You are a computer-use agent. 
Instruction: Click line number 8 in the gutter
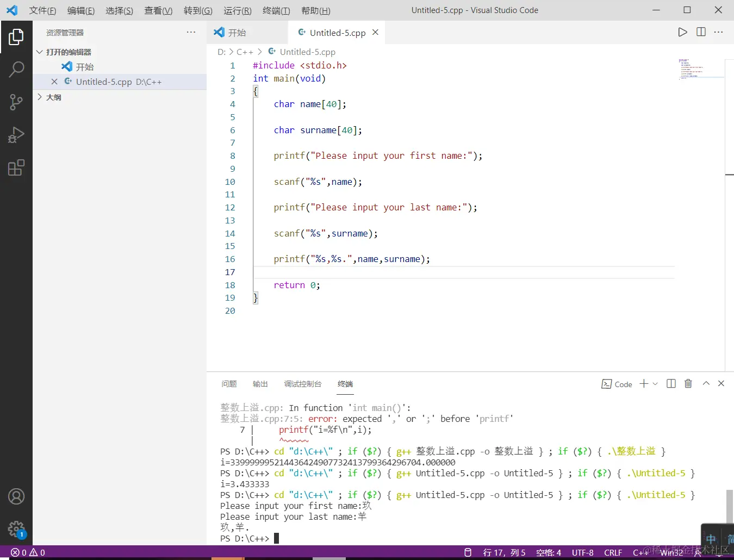click(x=233, y=156)
